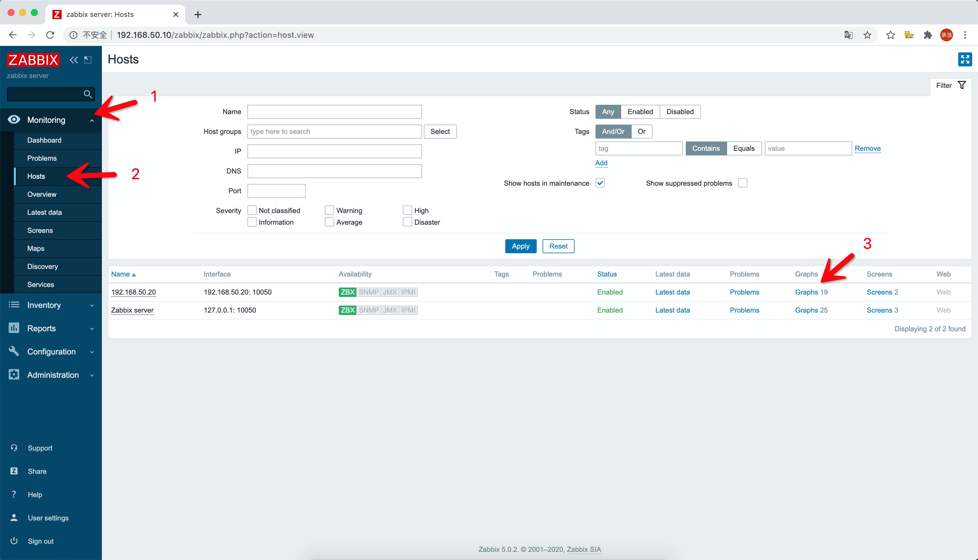Viewport: 978px width, 560px height.
Task: Enable Show suppressed problems checkbox
Action: click(743, 183)
